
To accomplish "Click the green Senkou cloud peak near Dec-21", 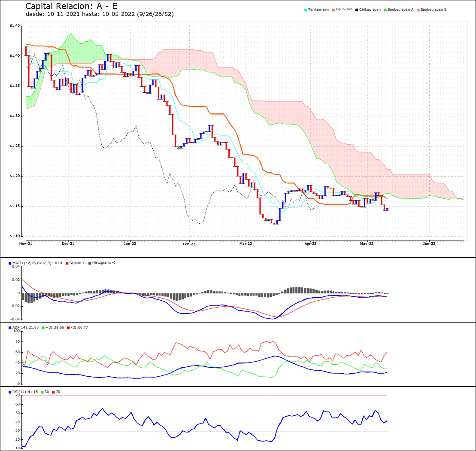I will [71, 35].
